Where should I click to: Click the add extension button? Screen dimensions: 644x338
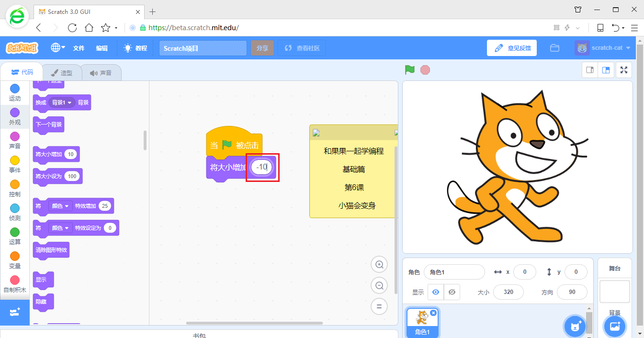(x=15, y=312)
